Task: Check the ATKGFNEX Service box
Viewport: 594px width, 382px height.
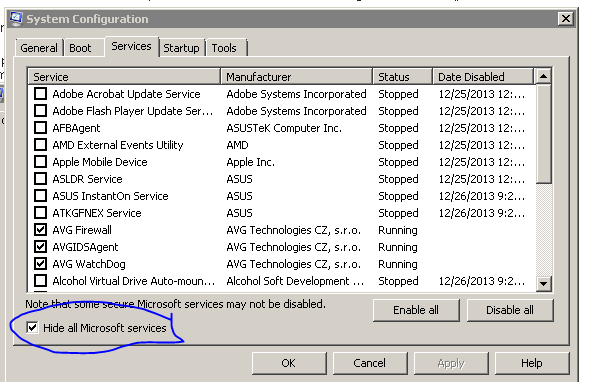Action: click(x=41, y=213)
